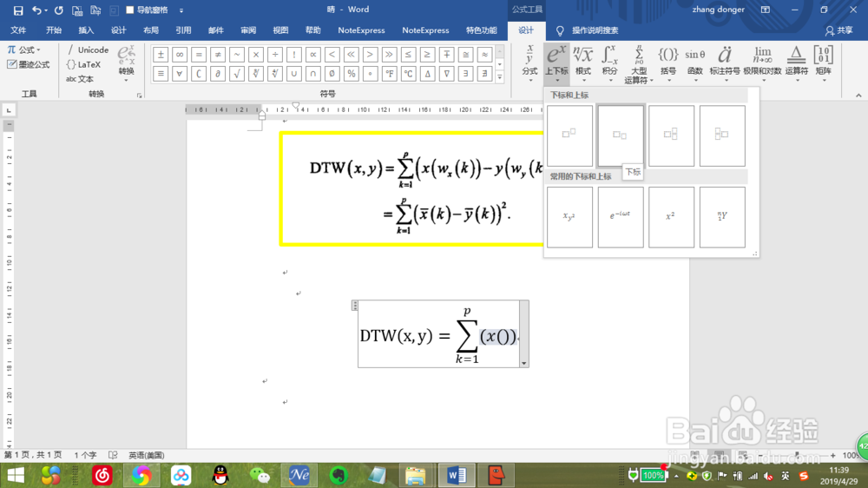
Task: Open the 文件 menu tab
Action: click(18, 30)
